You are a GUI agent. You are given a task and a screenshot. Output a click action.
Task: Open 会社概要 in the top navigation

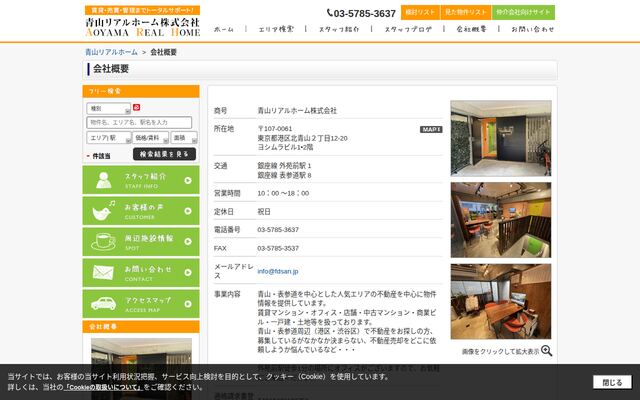[x=471, y=29]
